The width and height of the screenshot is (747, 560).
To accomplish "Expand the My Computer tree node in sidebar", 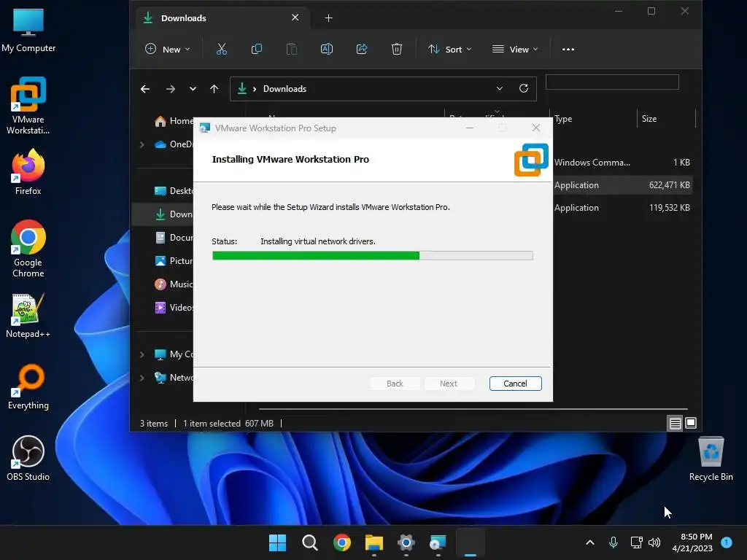I will (x=142, y=354).
